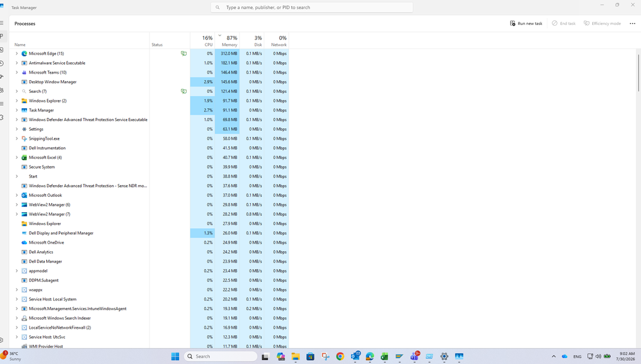Select the Dell Analytics process
Viewport: 641px width, 364px height.
click(150, 252)
